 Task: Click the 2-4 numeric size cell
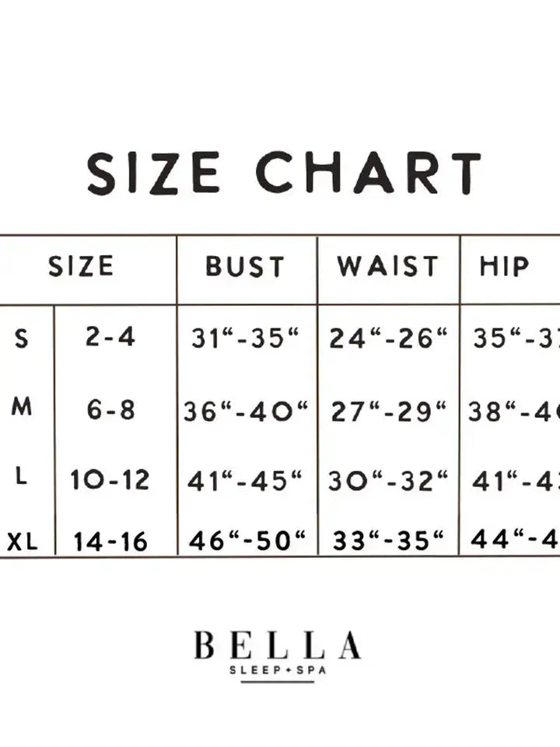click(x=110, y=336)
